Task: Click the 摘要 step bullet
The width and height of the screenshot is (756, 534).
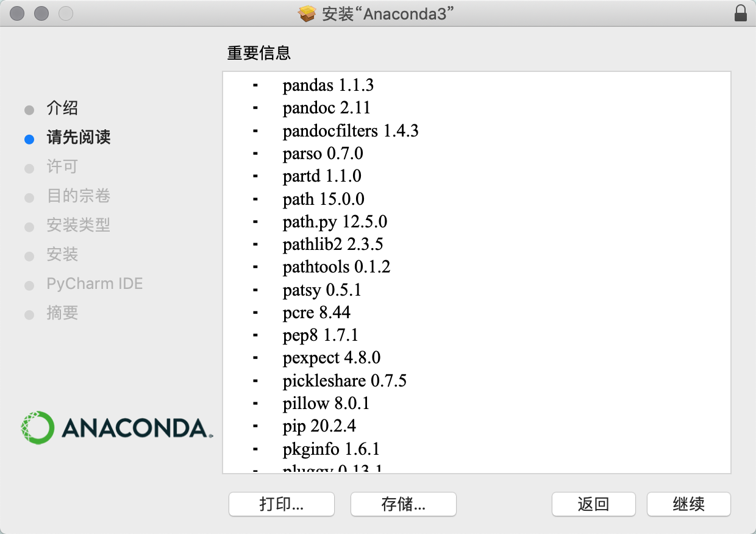Action: tap(29, 315)
